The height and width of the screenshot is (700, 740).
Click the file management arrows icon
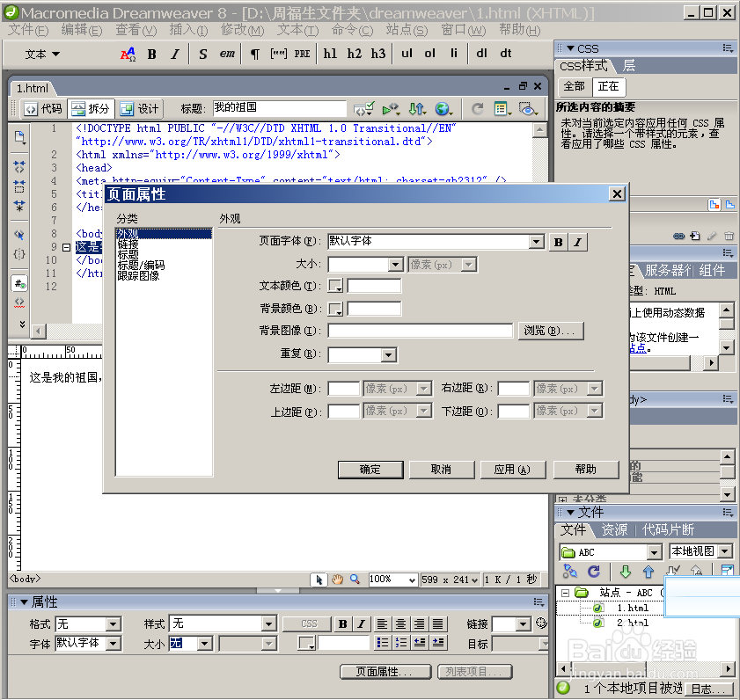pos(417,109)
